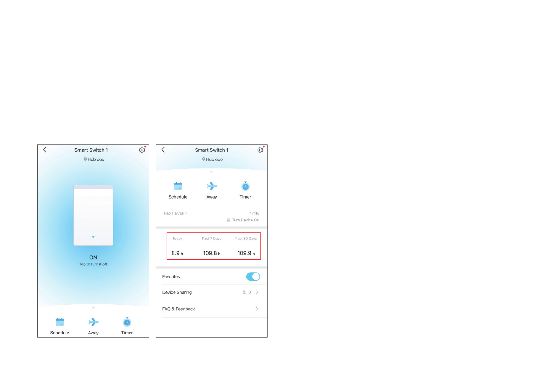Screen dimensions: 554x392
Task: Tap the switch panel to turn it off
Action: point(93,215)
